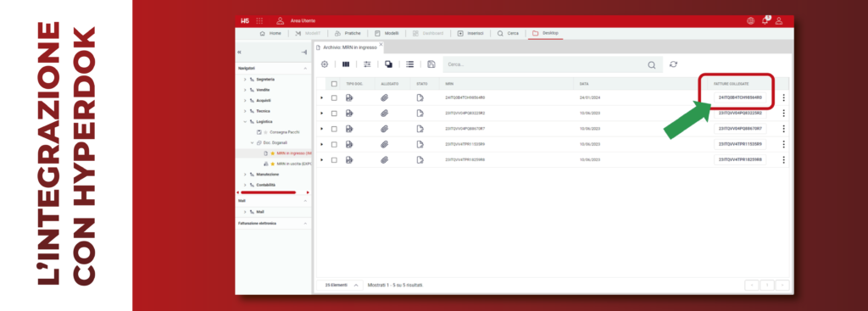The image size is (868, 311).
Task: Expand row details for 24ITQ0B4TCH98564R0
Action: point(321,98)
